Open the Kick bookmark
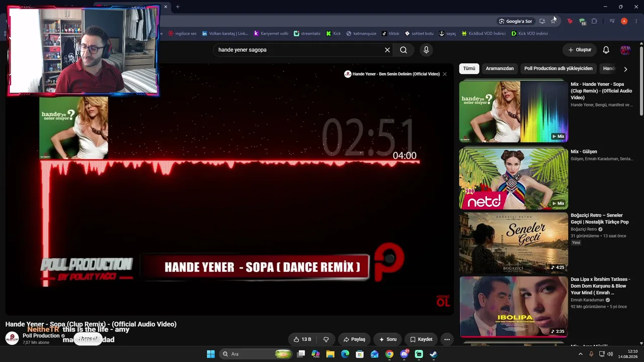 (x=334, y=34)
